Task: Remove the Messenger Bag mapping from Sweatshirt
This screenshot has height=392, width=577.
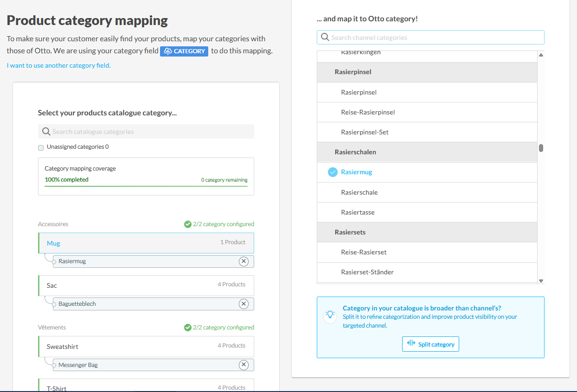Action: (244, 365)
